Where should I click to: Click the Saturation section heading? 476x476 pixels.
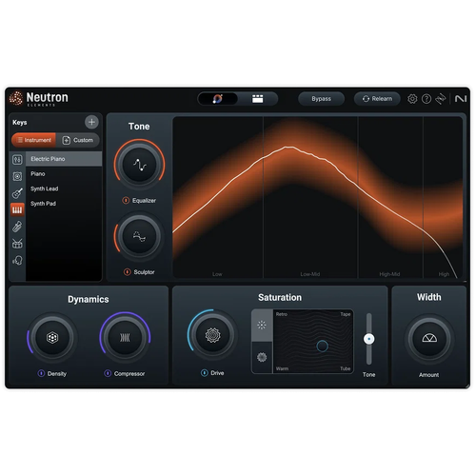pos(280,297)
